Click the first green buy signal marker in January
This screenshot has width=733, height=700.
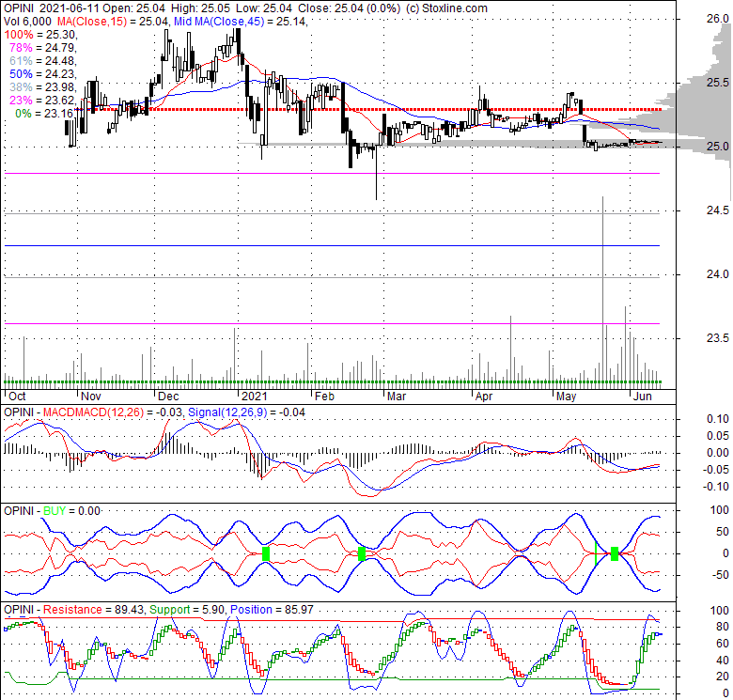pos(266,553)
